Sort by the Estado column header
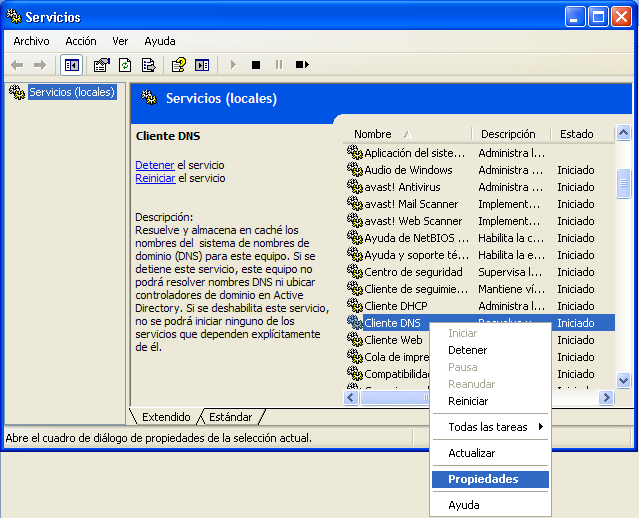This screenshot has height=518, width=639. point(582,134)
